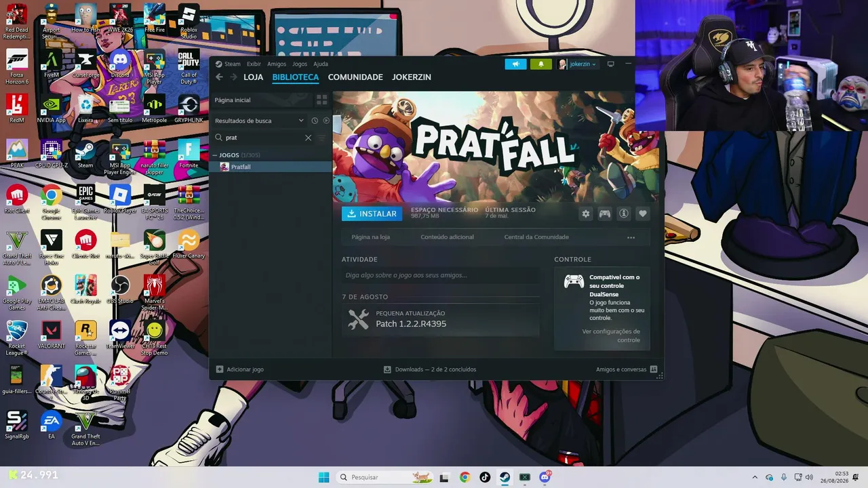Select Rocket League desktop icon
The height and width of the screenshot is (488, 868).
[x=16, y=337]
